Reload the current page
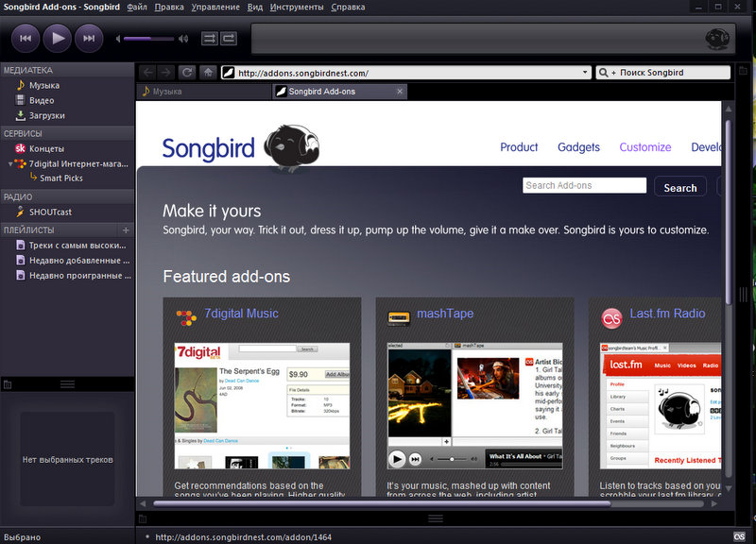 (x=186, y=73)
